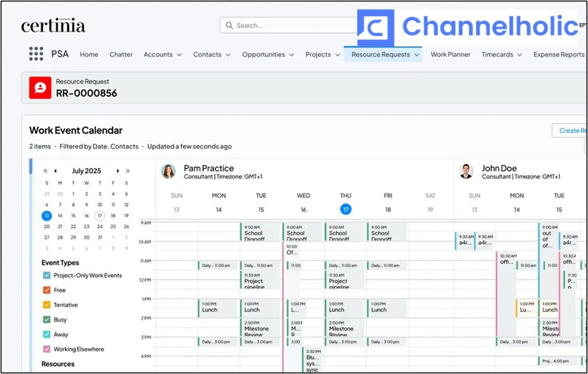The image size is (588, 374).
Task: Open the Home tab
Action: 89,54
